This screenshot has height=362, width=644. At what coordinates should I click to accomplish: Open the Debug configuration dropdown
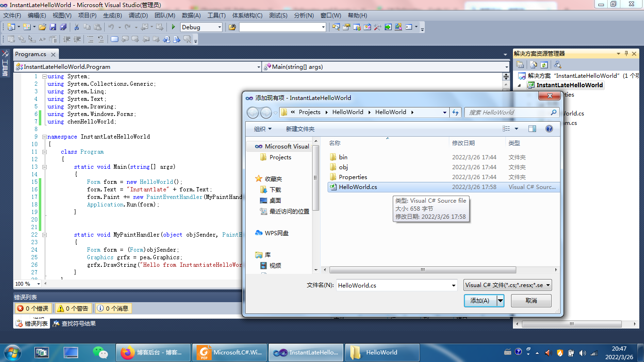point(219,27)
